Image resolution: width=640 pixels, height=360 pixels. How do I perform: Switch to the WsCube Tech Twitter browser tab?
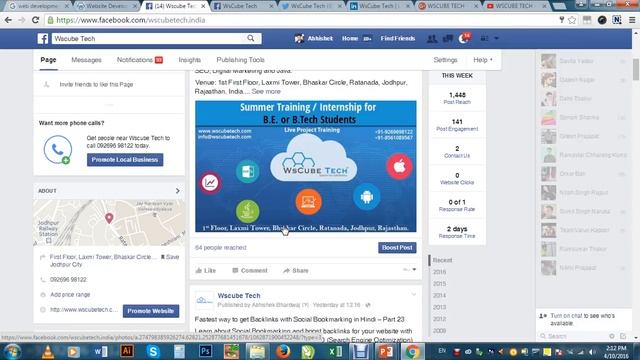click(311, 6)
